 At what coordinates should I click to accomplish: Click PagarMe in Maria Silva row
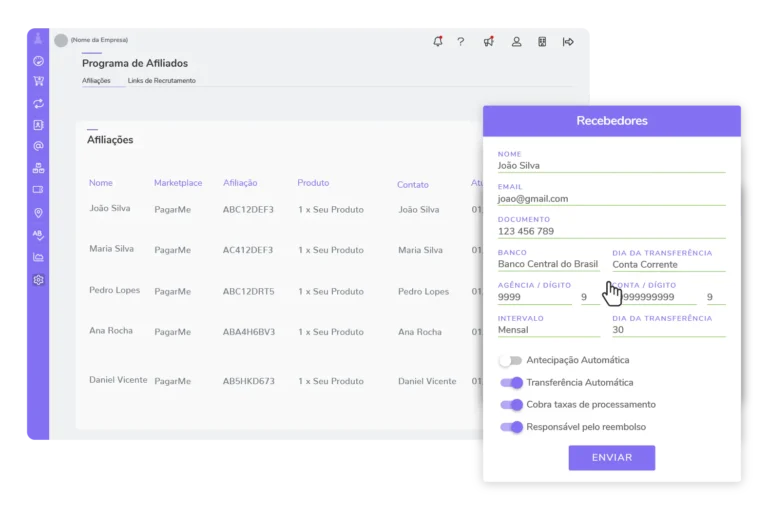[172, 250]
